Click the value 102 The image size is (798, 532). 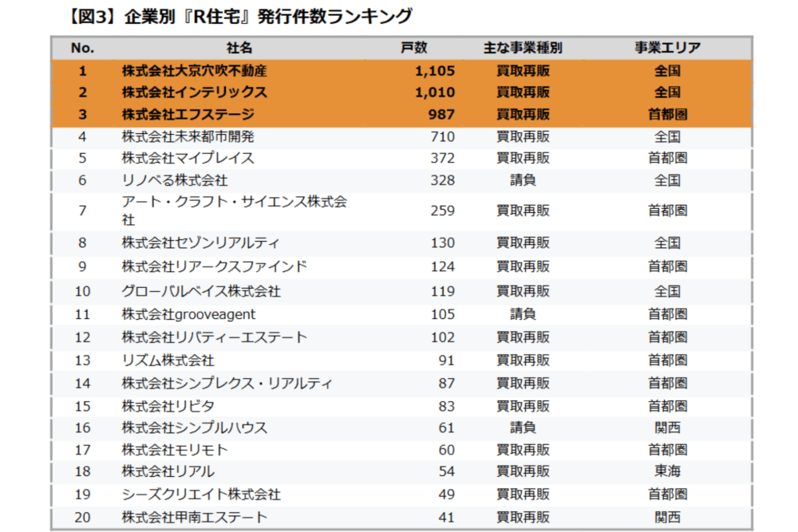pos(442,337)
